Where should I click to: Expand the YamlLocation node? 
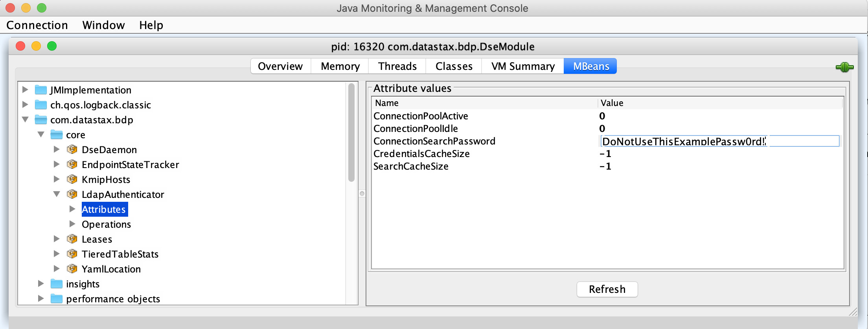pos(57,269)
